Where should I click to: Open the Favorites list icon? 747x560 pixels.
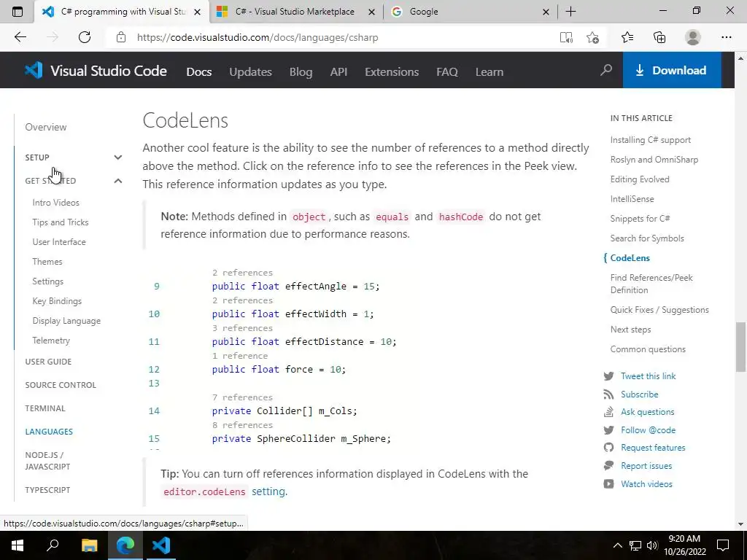click(x=627, y=37)
